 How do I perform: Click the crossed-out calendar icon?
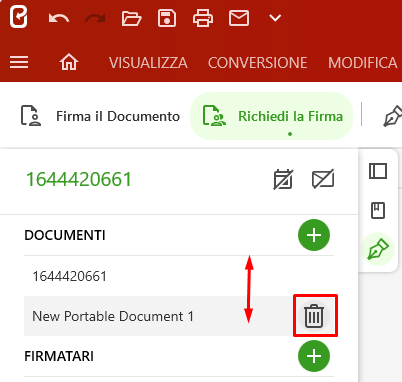coord(283,179)
